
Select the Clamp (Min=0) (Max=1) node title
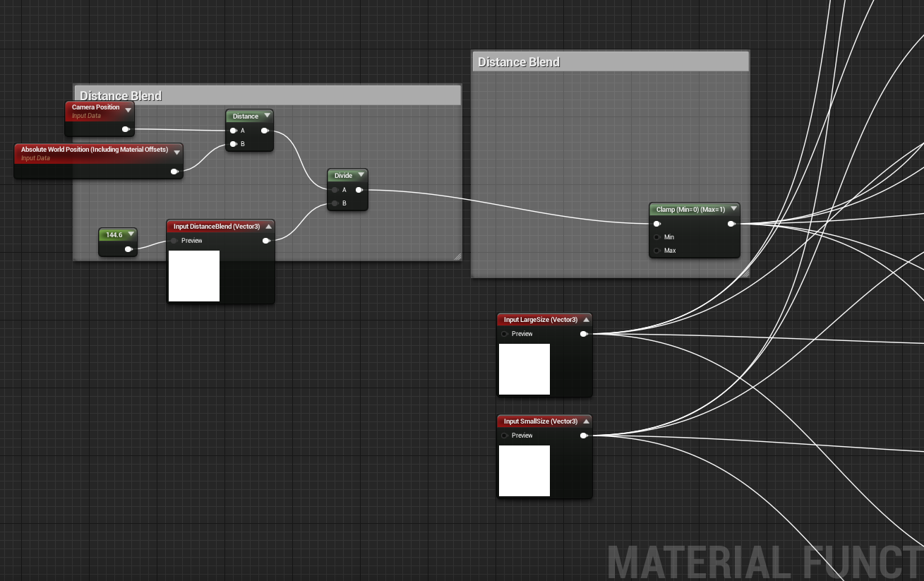pyautogui.click(x=691, y=210)
